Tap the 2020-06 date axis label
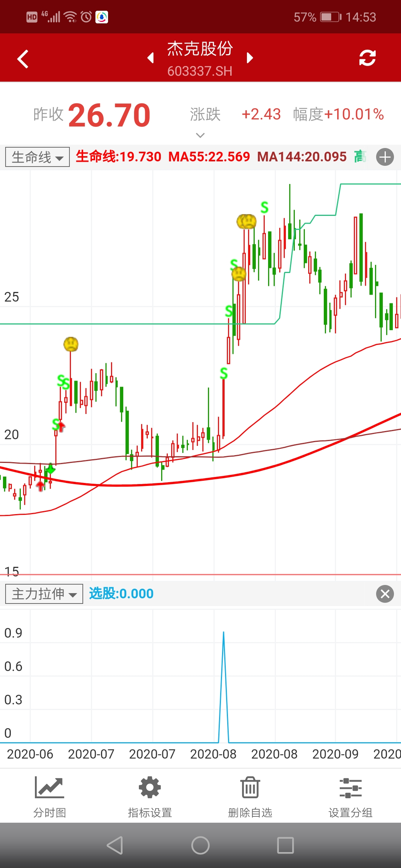The height and width of the screenshot is (868, 401). pos(30,754)
